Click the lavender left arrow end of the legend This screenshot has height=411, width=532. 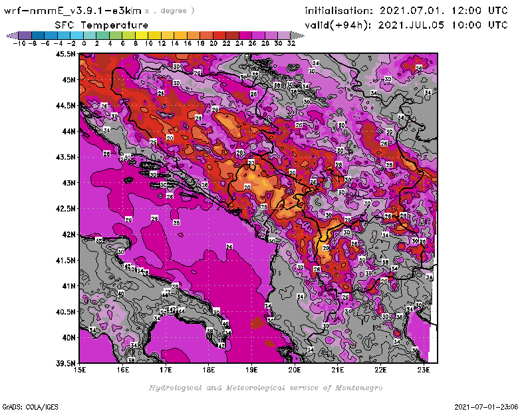click(12, 36)
